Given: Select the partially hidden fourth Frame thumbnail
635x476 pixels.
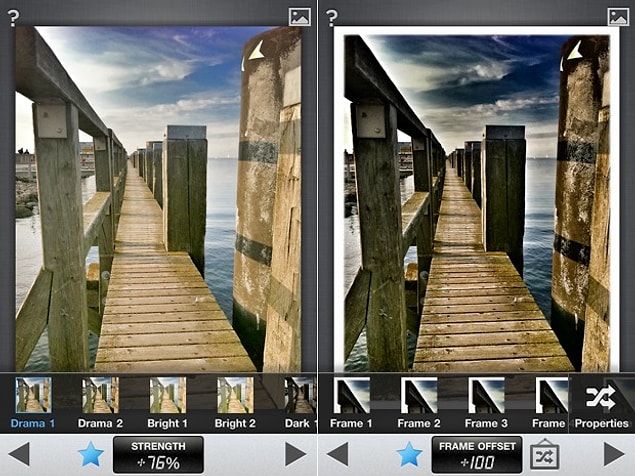Looking at the screenshot, I should coord(551,395).
